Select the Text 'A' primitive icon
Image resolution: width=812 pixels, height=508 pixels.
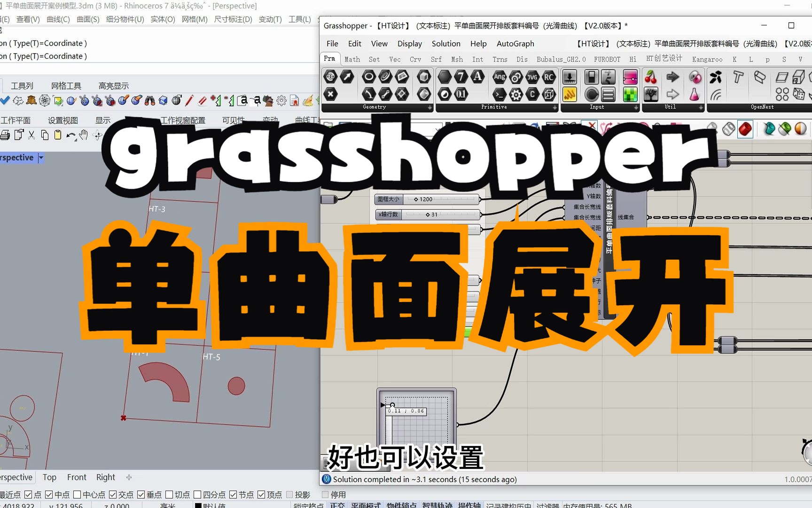click(x=478, y=76)
